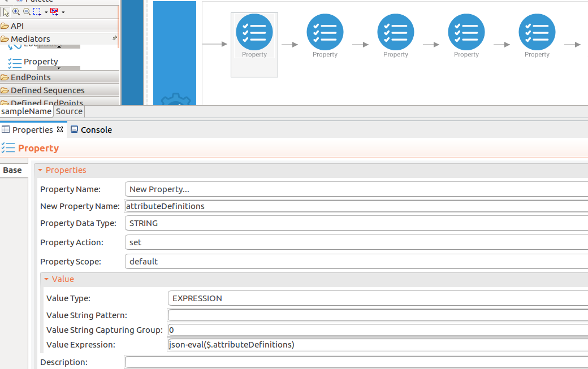
Task: Click the Description input field
Action: tap(356, 362)
